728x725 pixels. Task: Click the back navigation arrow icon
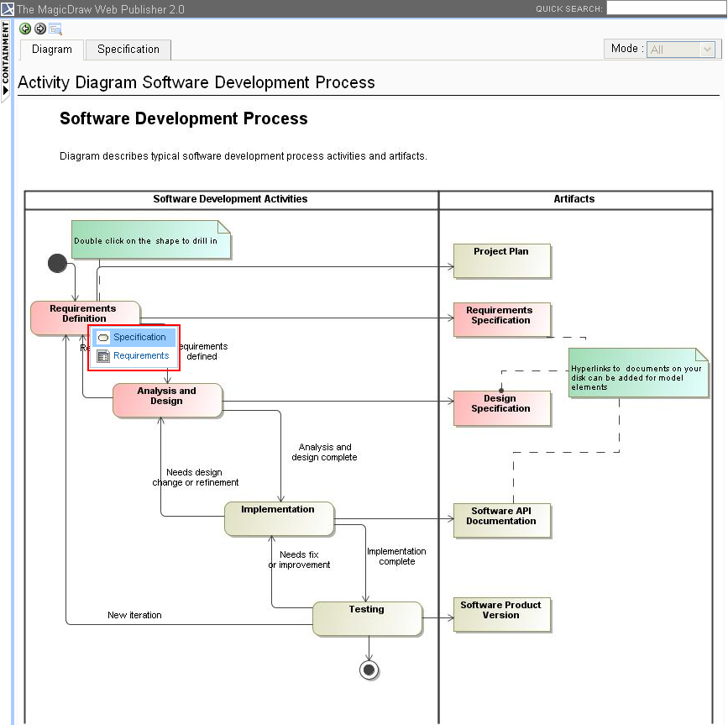pyautogui.click(x=24, y=29)
